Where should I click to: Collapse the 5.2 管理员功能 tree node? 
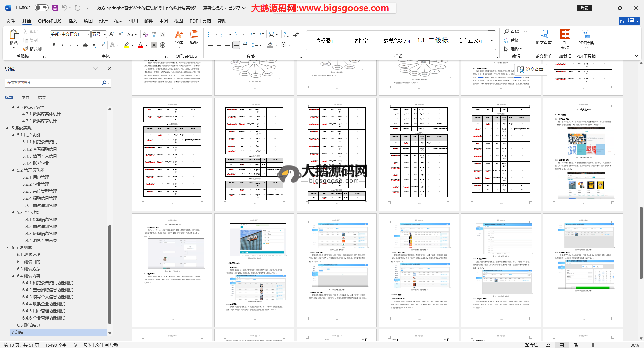(13, 170)
